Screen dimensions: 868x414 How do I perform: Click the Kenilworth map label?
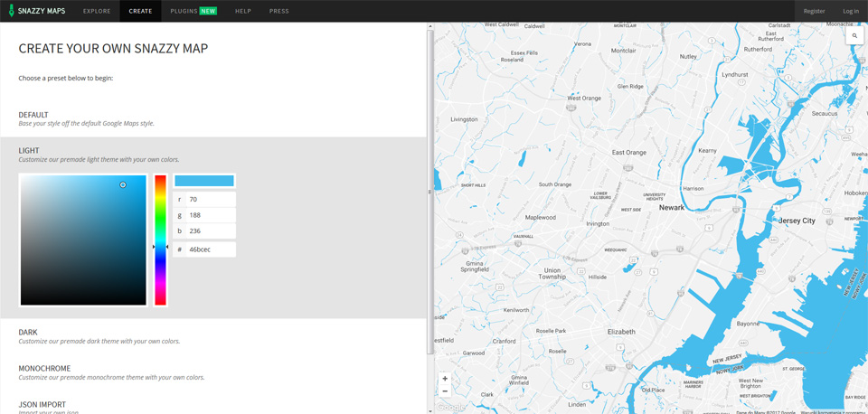(516, 311)
